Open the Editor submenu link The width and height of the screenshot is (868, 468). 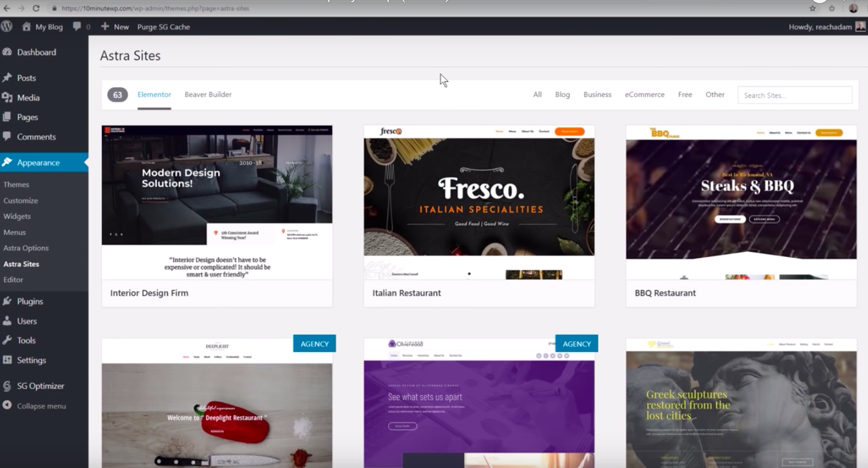point(13,280)
